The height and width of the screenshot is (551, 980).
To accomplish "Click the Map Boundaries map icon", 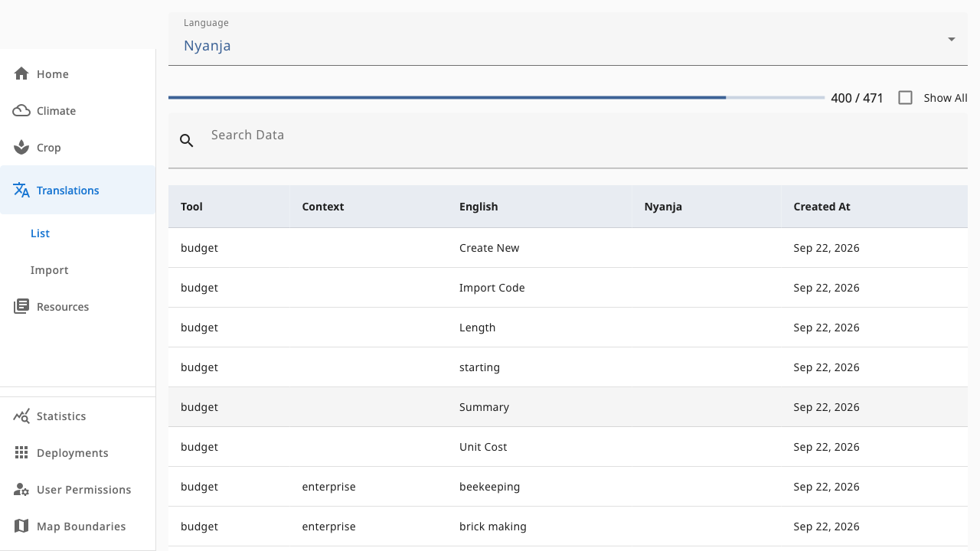I will click(21, 526).
